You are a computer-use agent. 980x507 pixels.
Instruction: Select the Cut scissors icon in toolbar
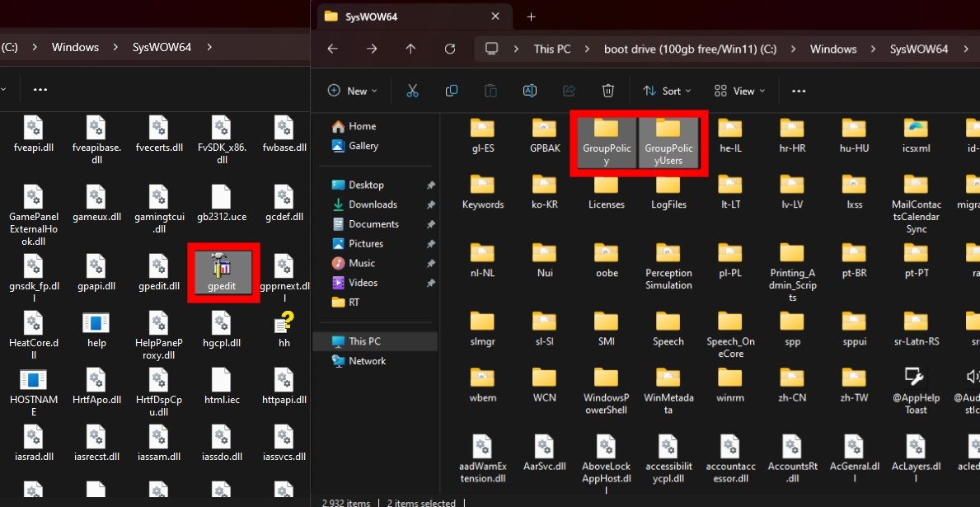click(x=412, y=91)
